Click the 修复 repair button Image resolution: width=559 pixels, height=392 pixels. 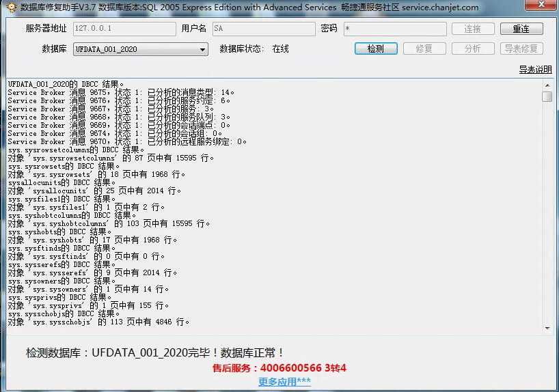click(x=424, y=48)
